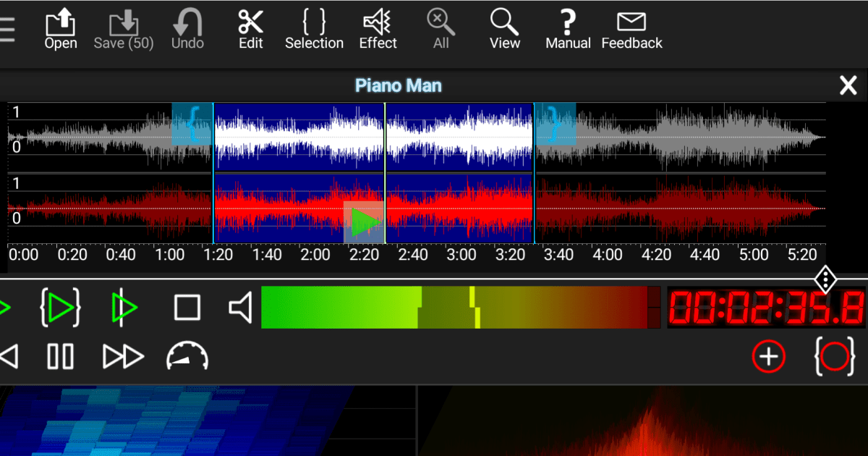
Task: Click the green level meter bar
Action: [x=340, y=307]
